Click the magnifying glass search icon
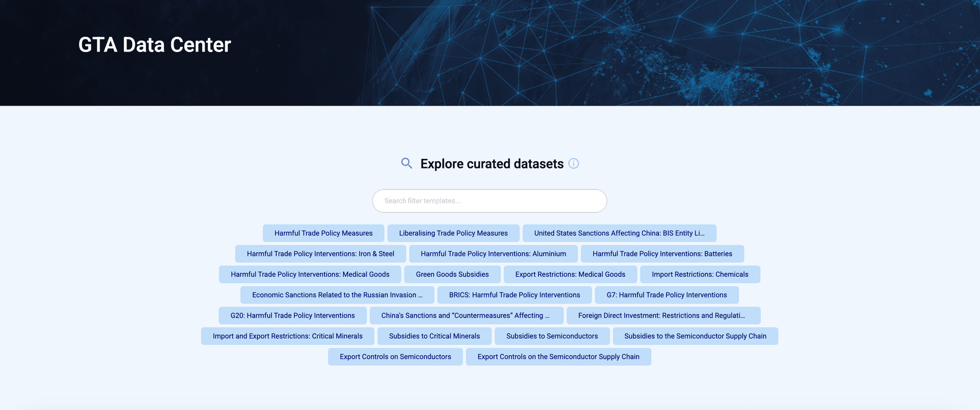 pos(406,163)
